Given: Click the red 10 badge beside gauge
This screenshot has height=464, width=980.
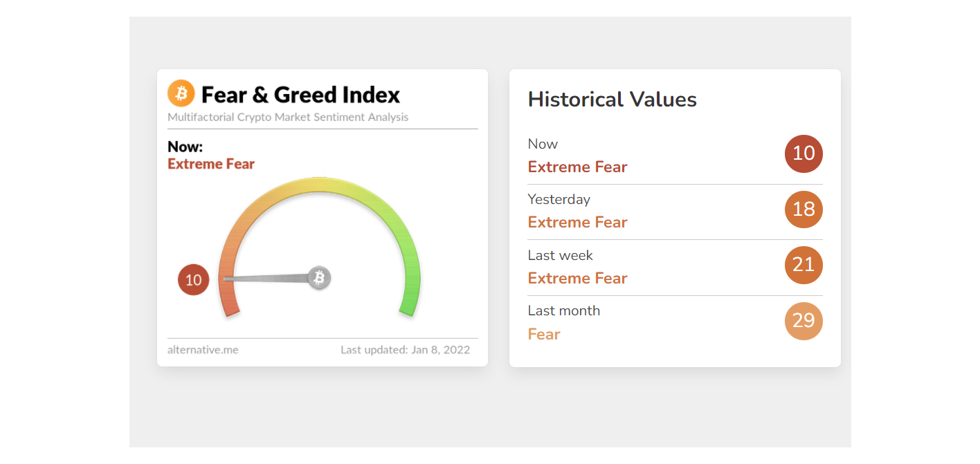Looking at the screenshot, I should pos(194,280).
